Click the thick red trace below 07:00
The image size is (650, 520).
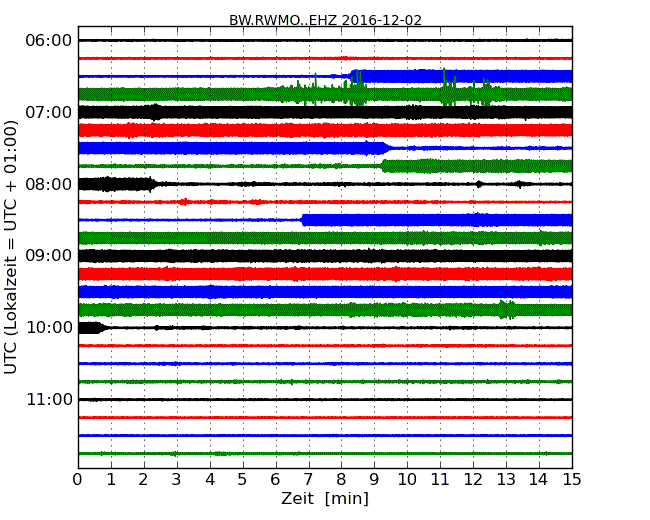point(325,130)
